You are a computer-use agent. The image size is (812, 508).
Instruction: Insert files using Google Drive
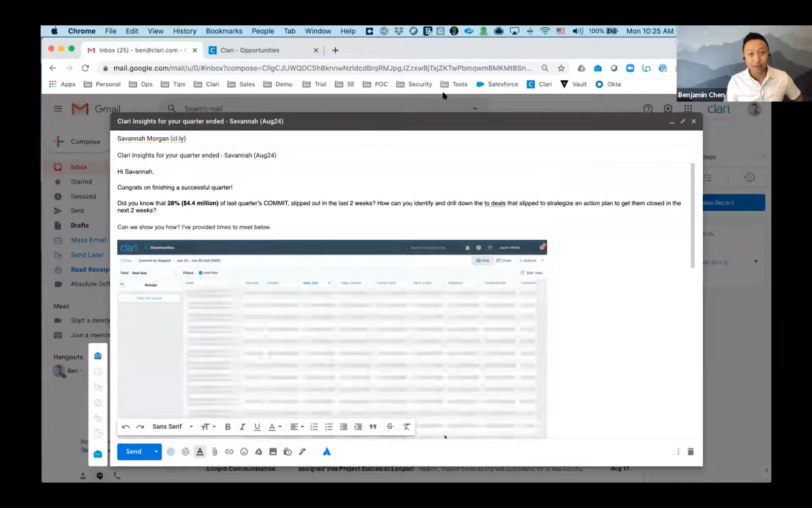pos(258,452)
